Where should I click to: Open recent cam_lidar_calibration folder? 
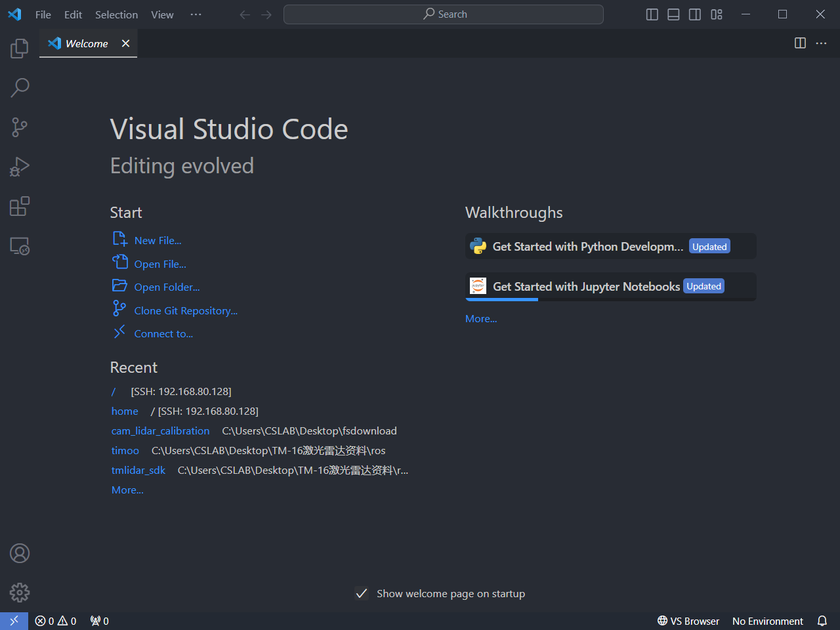pos(160,431)
